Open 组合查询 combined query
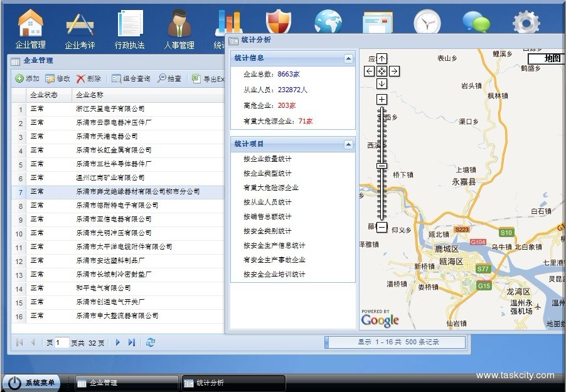Viewport: 566px width, 392px height. 131,79
